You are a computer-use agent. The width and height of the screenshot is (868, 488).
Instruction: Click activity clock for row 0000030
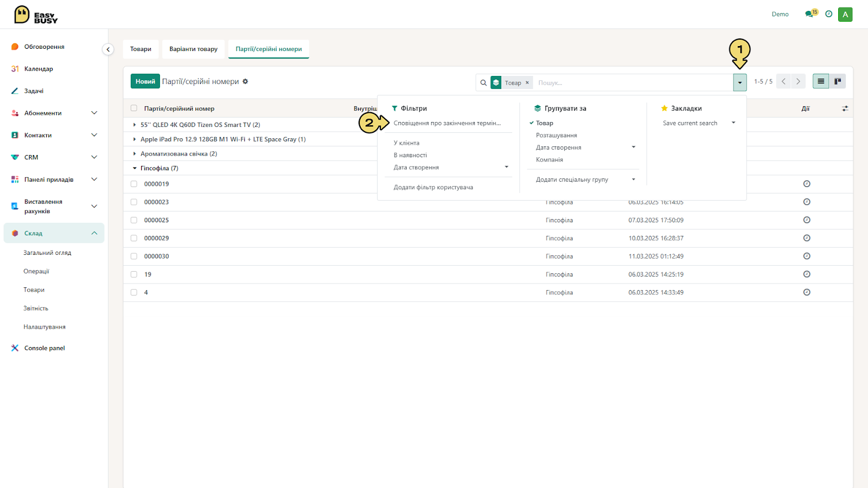point(807,256)
